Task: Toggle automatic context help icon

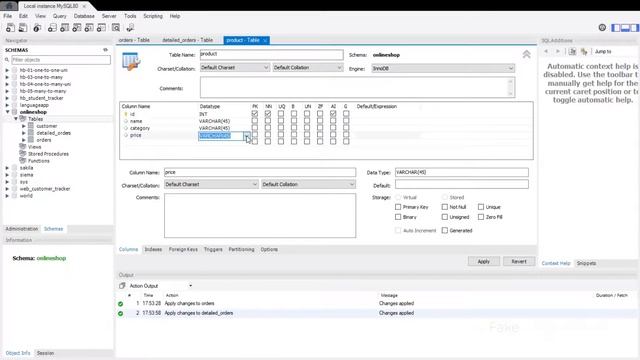Action: [x=584, y=51]
